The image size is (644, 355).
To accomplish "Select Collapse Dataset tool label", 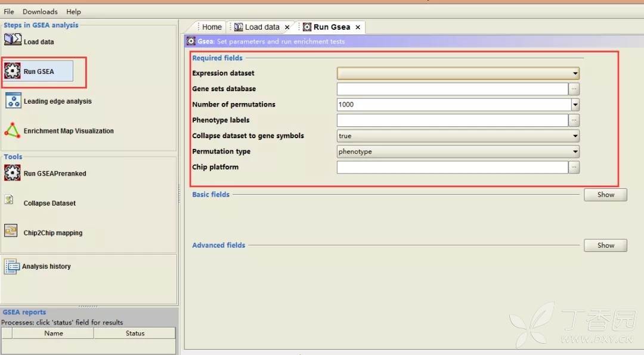I will point(49,203).
